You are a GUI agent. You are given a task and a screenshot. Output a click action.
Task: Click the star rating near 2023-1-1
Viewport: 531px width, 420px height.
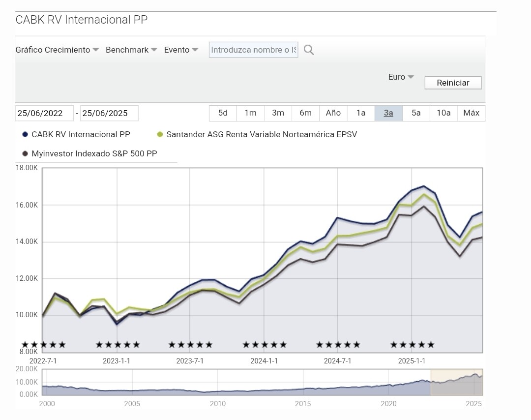[118, 345]
